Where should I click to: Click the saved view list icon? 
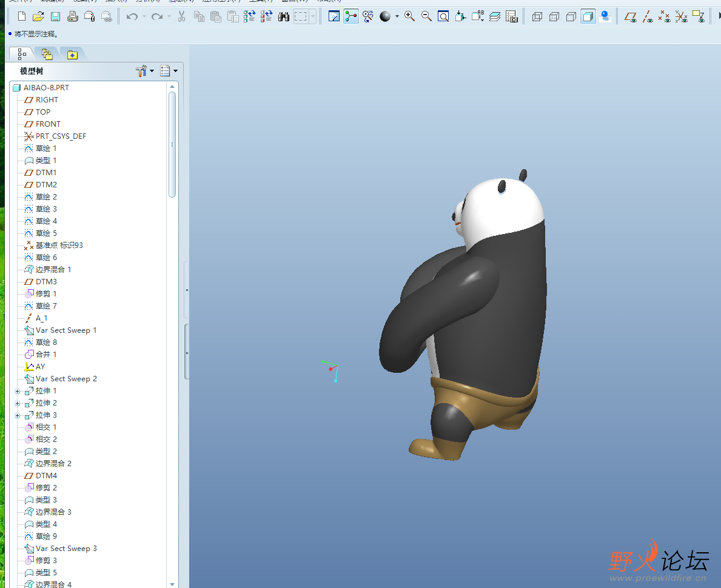pyautogui.click(x=478, y=16)
